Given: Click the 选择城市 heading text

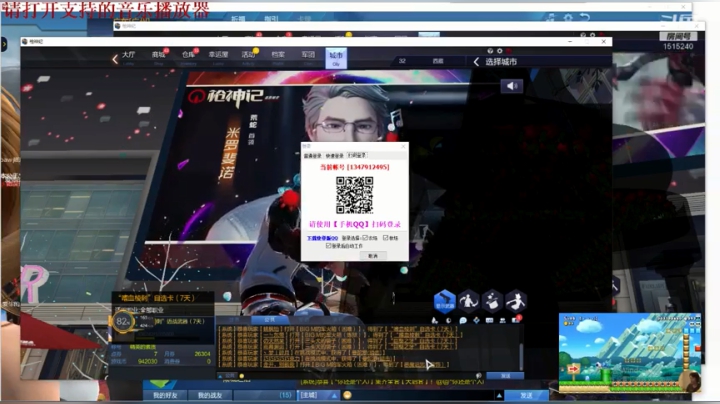Looking at the screenshot, I should (501, 62).
